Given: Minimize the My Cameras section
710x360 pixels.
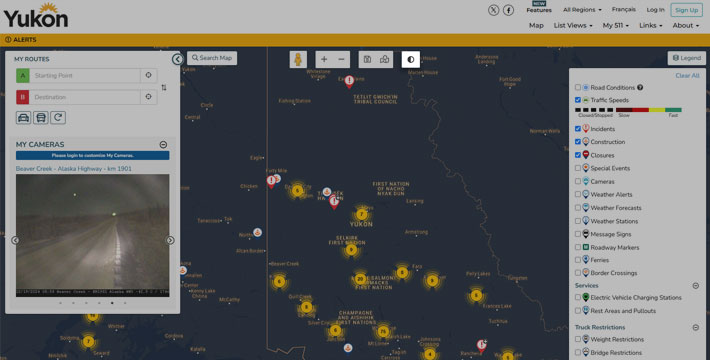Looking at the screenshot, I should 163,144.
